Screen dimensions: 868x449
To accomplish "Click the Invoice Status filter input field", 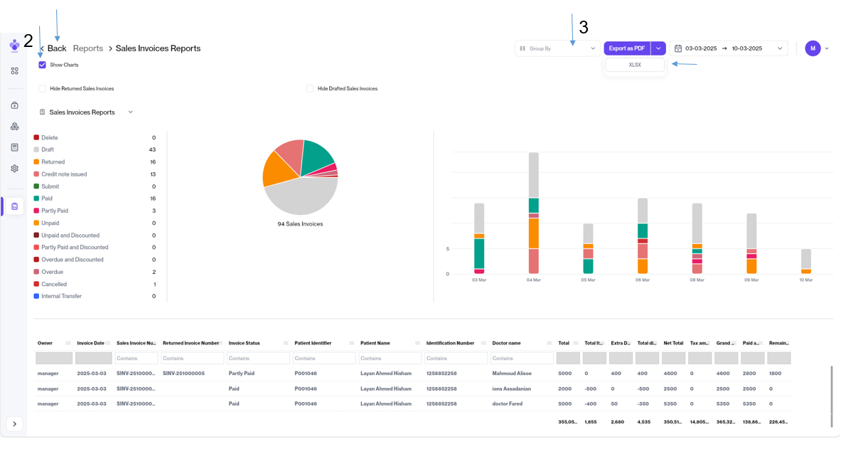I will point(258,359).
